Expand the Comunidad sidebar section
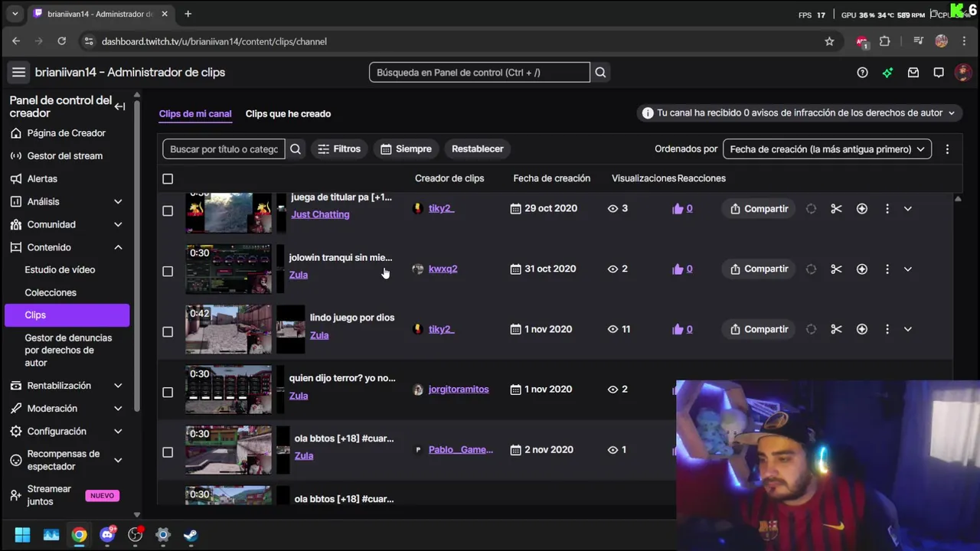The width and height of the screenshot is (980, 551). click(x=118, y=224)
